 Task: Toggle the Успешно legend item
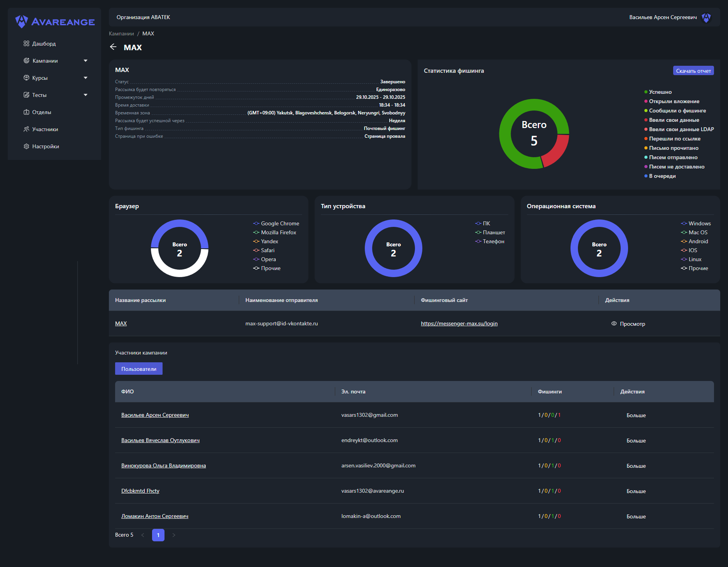coord(660,92)
